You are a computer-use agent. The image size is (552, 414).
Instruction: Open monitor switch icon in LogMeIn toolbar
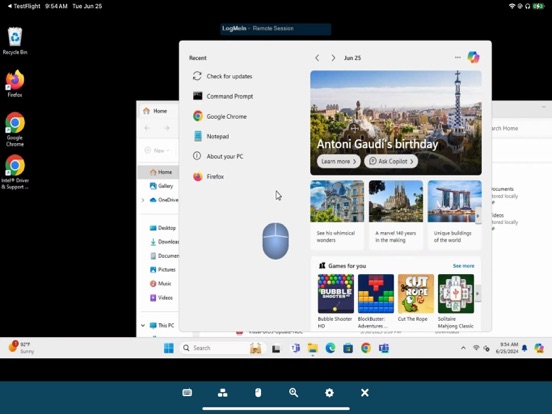tap(222, 393)
